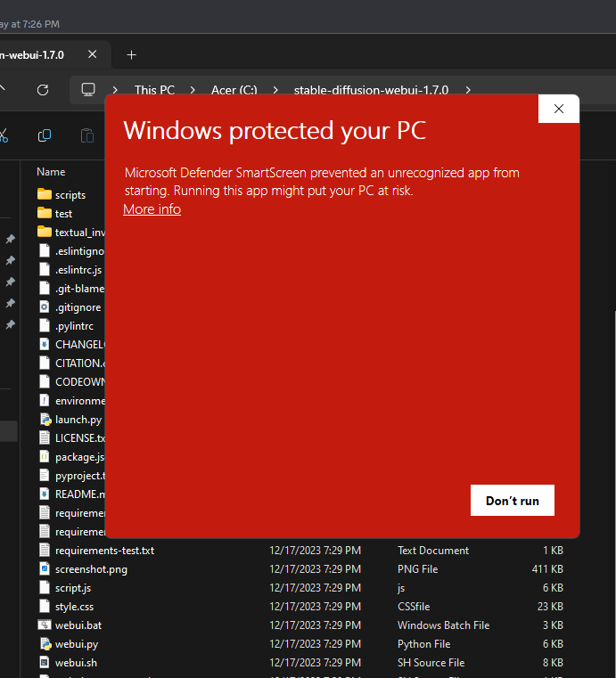Screen dimensions: 616x678
Task: Select the webui.bat file name
Action: [78, 625]
